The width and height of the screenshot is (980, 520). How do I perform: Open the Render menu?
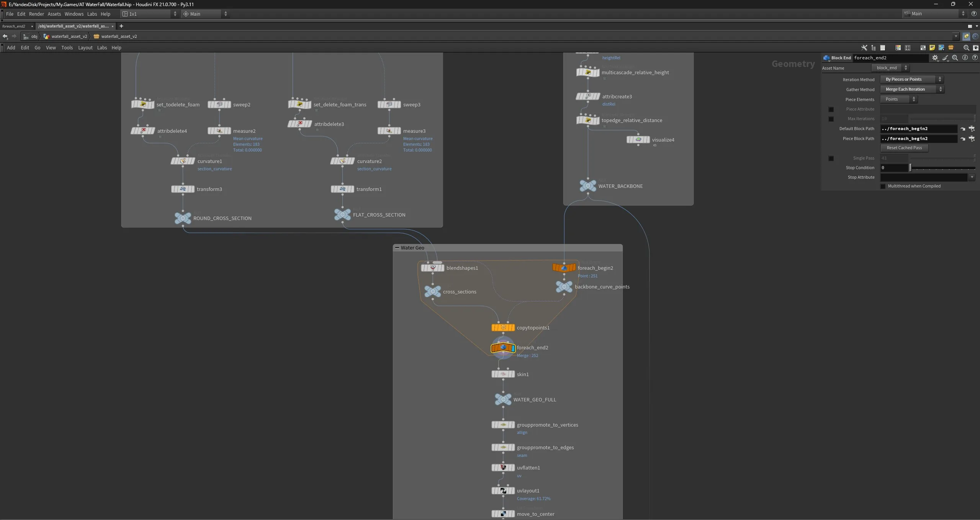tap(36, 14)
